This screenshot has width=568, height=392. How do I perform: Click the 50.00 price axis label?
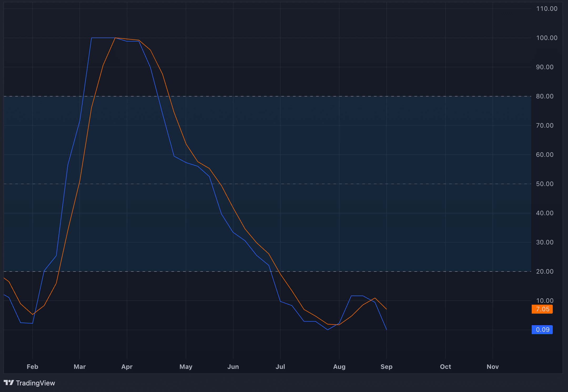pos(545,184)
